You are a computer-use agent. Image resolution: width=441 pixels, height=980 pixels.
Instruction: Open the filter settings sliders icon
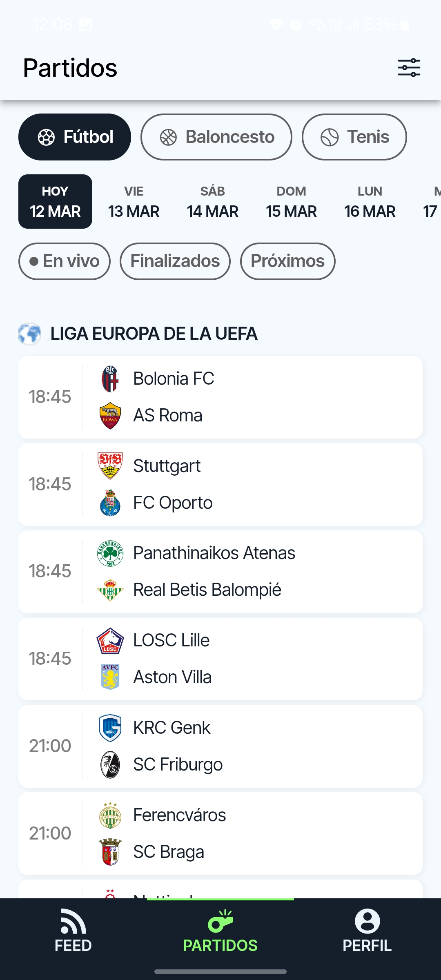point(409,68)
